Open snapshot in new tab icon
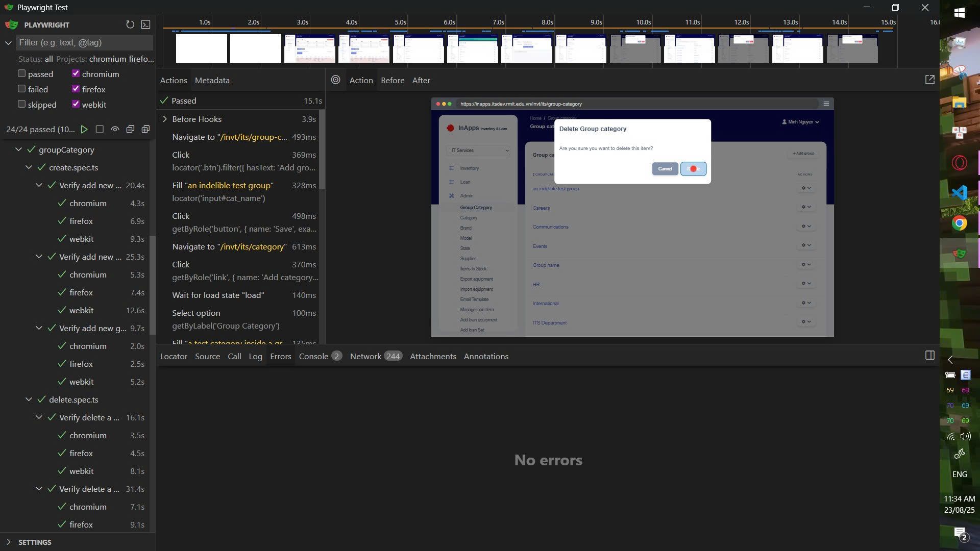The width and height of the screenshot is (980, 551). (x=929, y=80)
